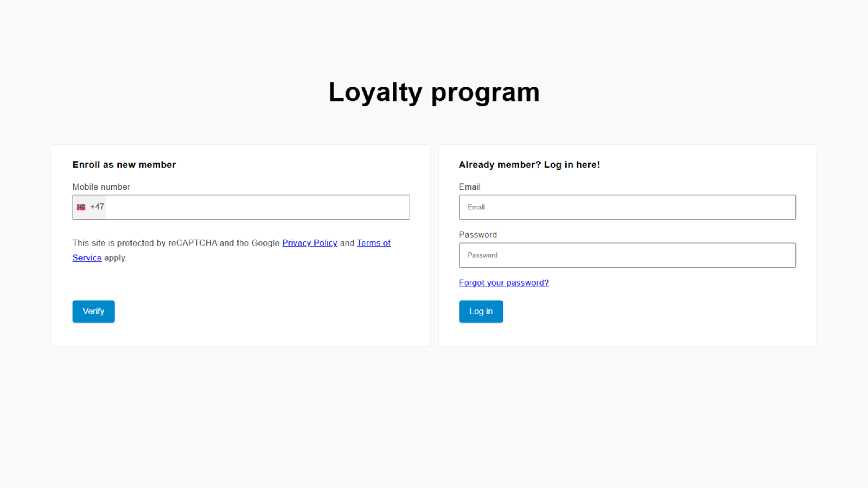Click into the Password input field
This screenshot has width=868, height=488.
point(627,255)
